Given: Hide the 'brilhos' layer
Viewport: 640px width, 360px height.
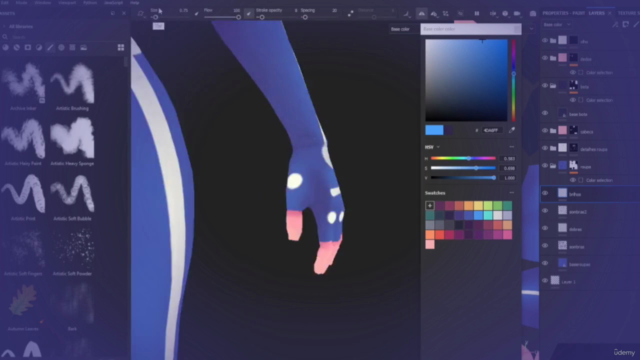Looking at the screenshot, I should point(545,193).
